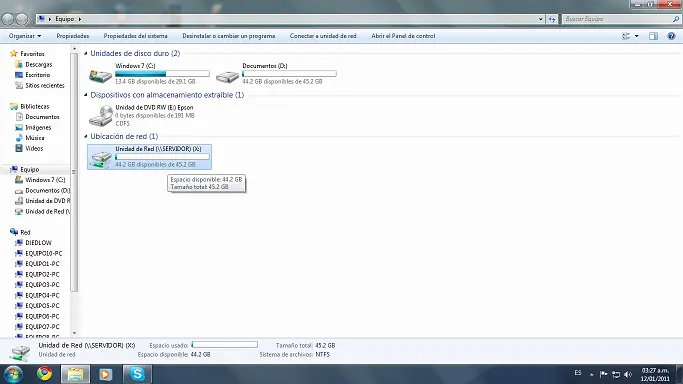Image resolution: width=683 pixels, height=384 pixels.
Task: Click Equipo breadcrumb in address bar
Action: (64, 19)
